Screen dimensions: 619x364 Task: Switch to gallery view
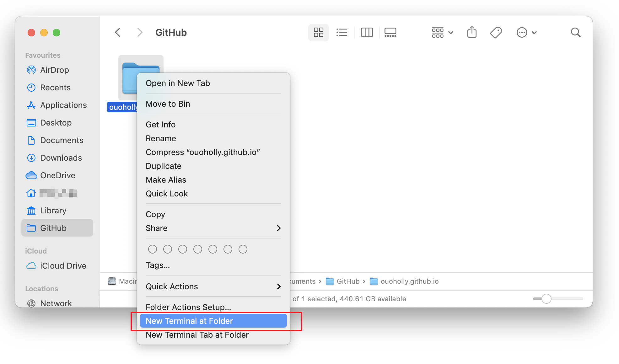click(390, 32)
